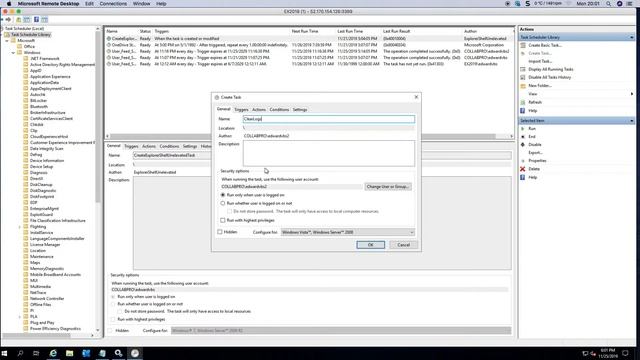
Task: Click the Description text box in Create Task
Action: 329,153
